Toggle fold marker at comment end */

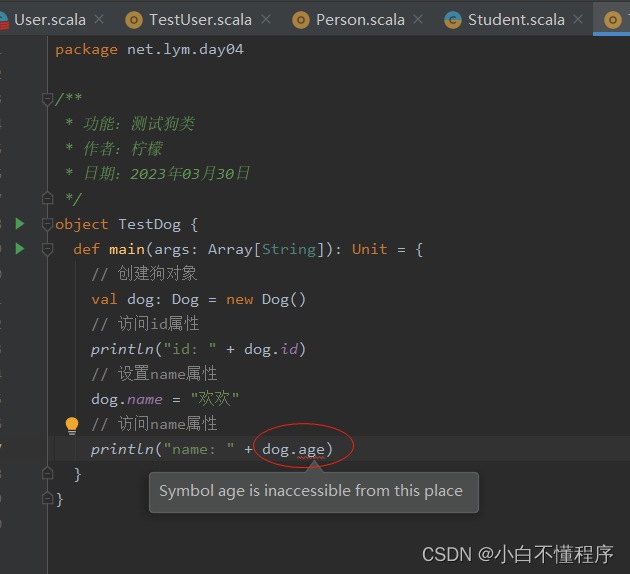[x=47, y=198]
